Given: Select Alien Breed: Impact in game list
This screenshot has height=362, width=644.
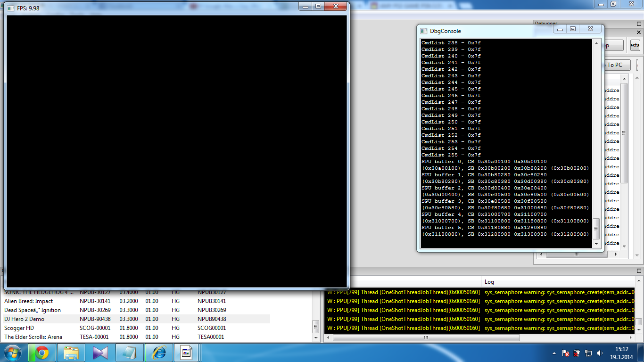Looking at the screenshot, I should [x=28, y=301].
